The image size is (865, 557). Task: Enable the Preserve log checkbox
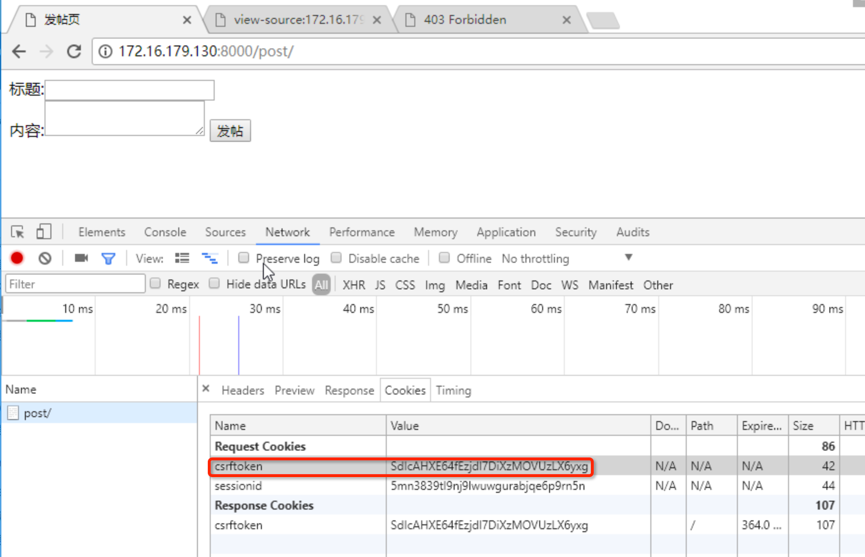tap(243, 258)
